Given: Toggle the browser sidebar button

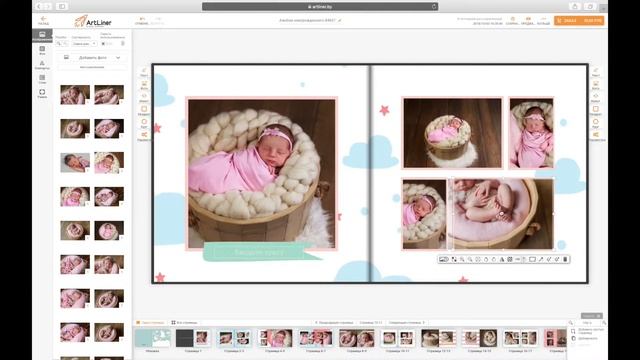Looking at the screenshot, I should [x=62, y=7].
